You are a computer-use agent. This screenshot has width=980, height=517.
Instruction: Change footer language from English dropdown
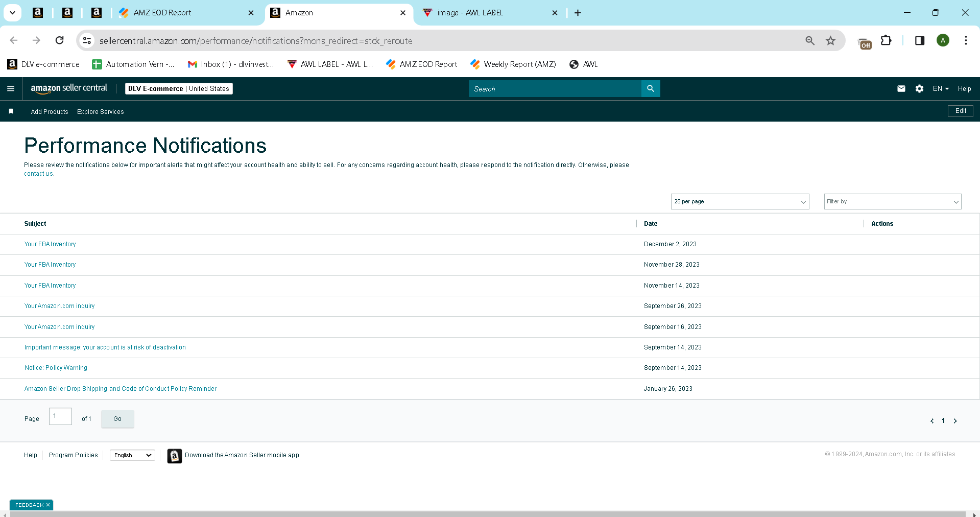point(133,455)
